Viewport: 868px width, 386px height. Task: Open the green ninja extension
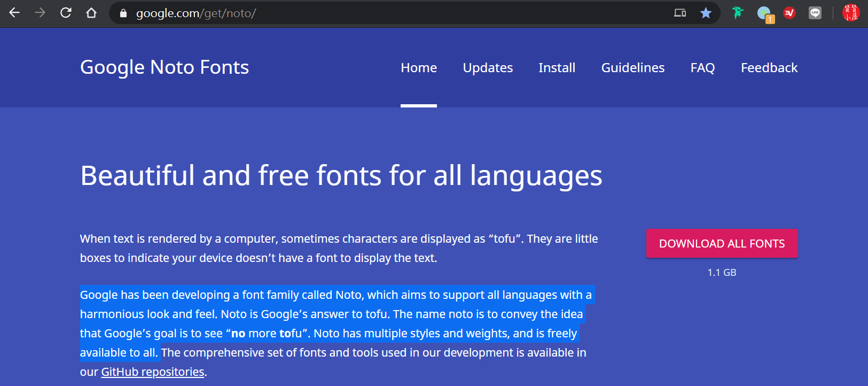[x=738, y=13]
